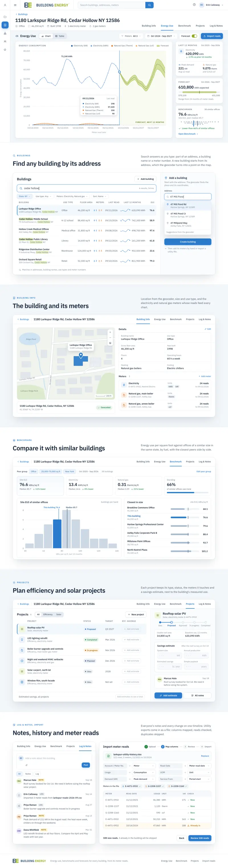Click Edit peer group link

(204, 471)
